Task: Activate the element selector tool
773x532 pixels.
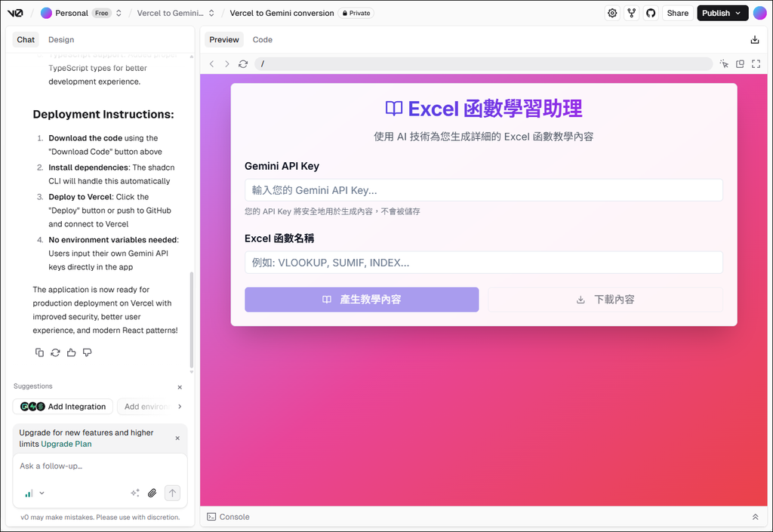Action: click(724, 64)
